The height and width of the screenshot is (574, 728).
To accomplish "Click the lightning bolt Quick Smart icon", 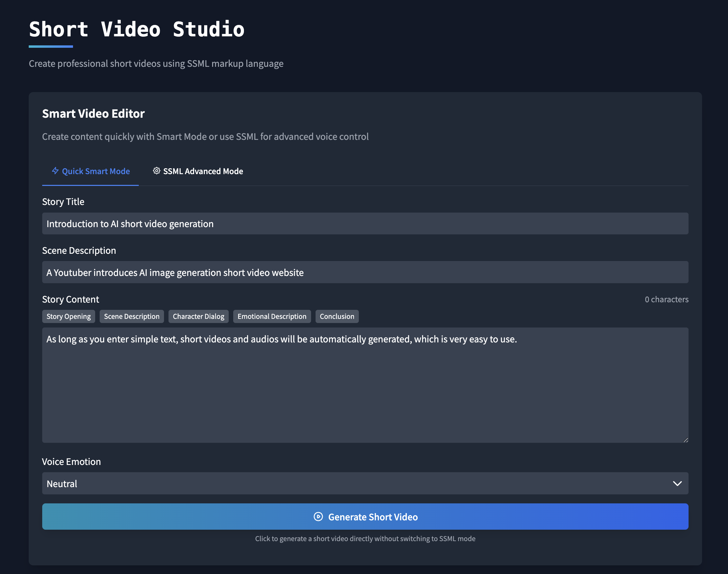I will pos(55,171).
